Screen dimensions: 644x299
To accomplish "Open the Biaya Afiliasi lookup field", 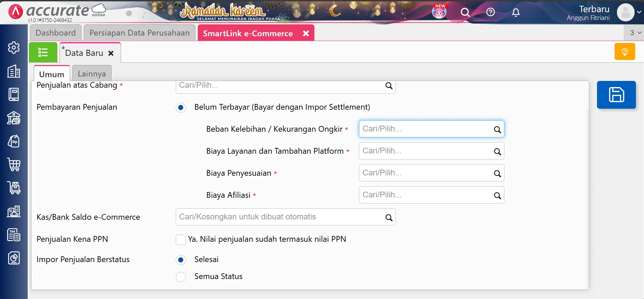I will tap(431, 195).
